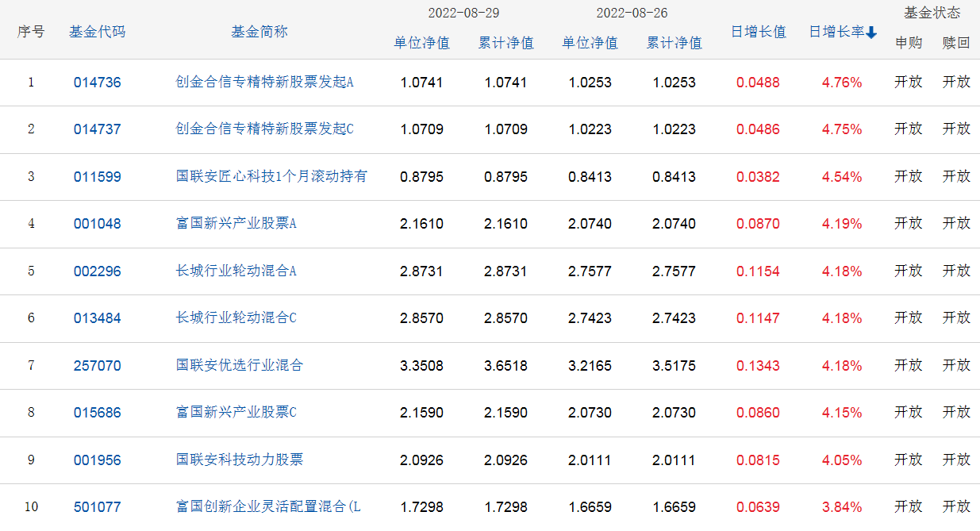The image size is (980, 531).
Task: Open fund code 014736 link
Action: [98, 82]
